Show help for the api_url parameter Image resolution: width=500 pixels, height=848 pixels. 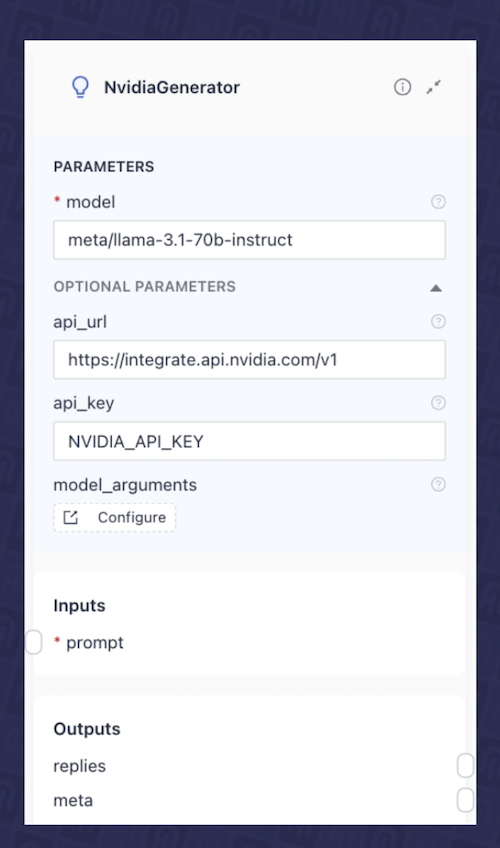[x=438, y=321]
